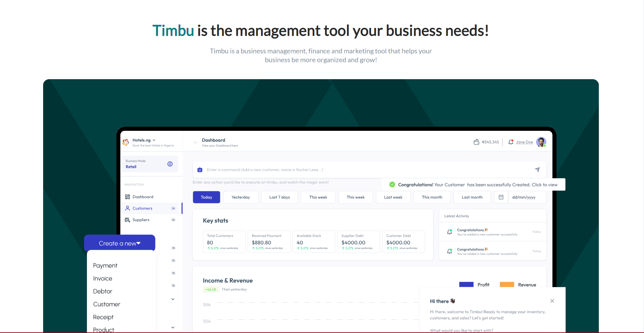The image size is (644, 333).
Task: Click the Suppliers truck icon
Action: (128, 220)
